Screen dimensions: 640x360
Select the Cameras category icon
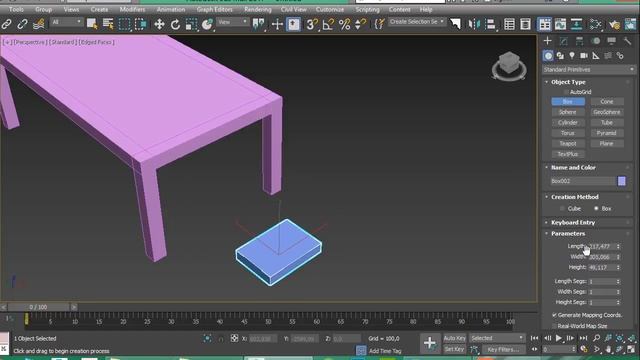584,56
